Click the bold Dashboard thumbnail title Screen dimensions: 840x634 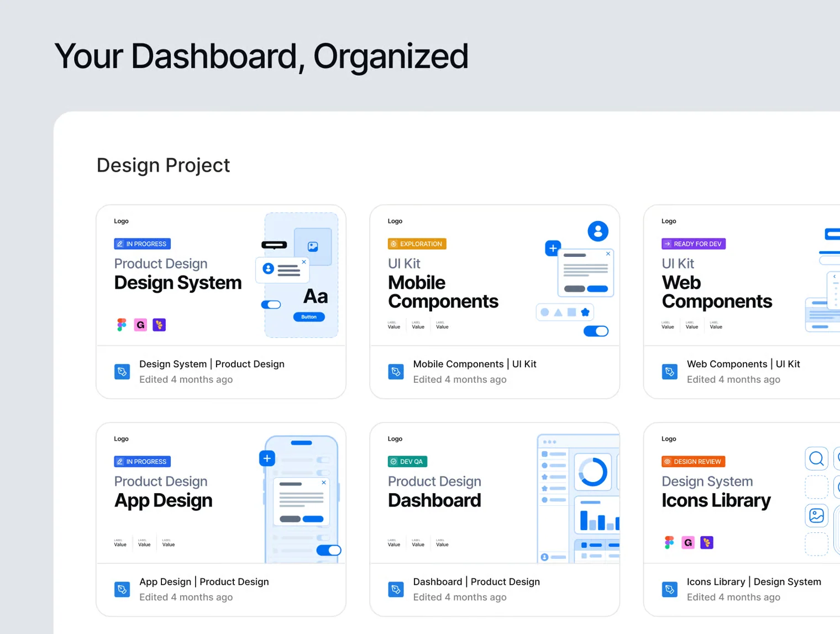(434, 500)
